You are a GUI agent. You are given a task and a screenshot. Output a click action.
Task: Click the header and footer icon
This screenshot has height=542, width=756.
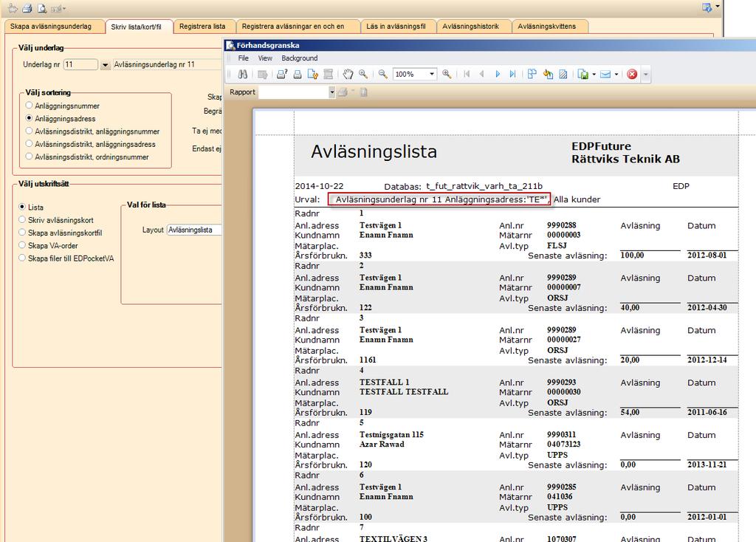329,75
